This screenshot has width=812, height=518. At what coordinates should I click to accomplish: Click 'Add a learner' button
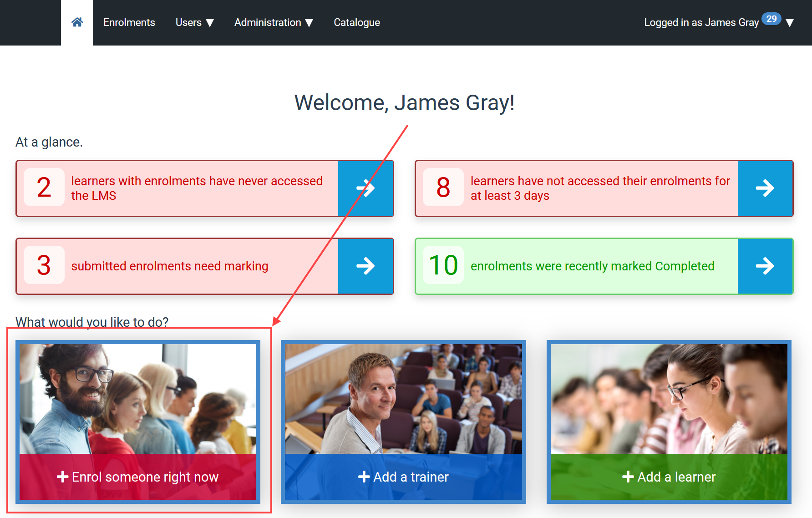point(669,477)
